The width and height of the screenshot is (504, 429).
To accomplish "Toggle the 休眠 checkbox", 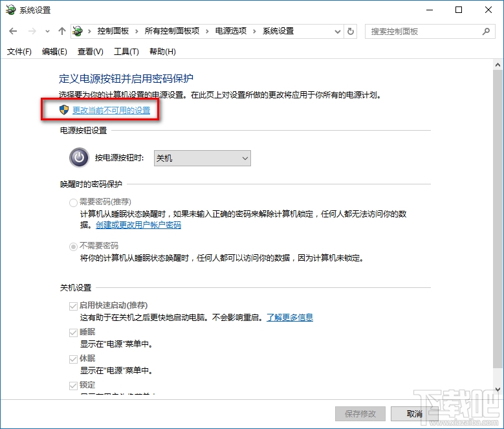I will pos(73,359).
